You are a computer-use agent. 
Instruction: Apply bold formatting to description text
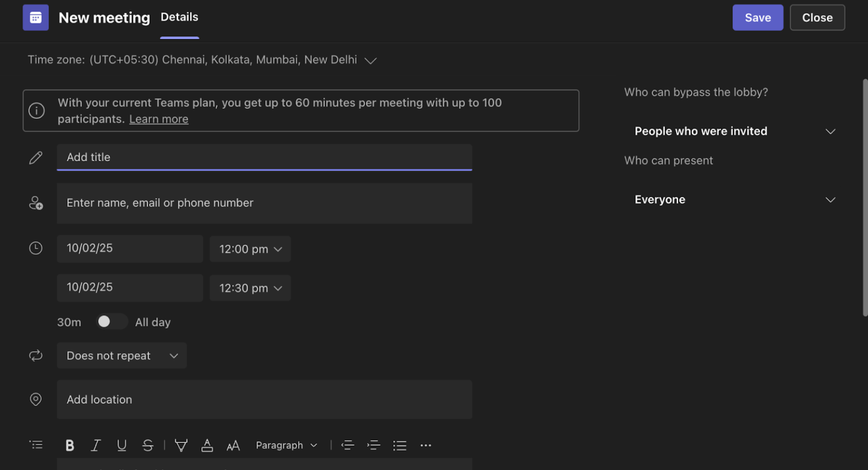click(x=70, y=445)
